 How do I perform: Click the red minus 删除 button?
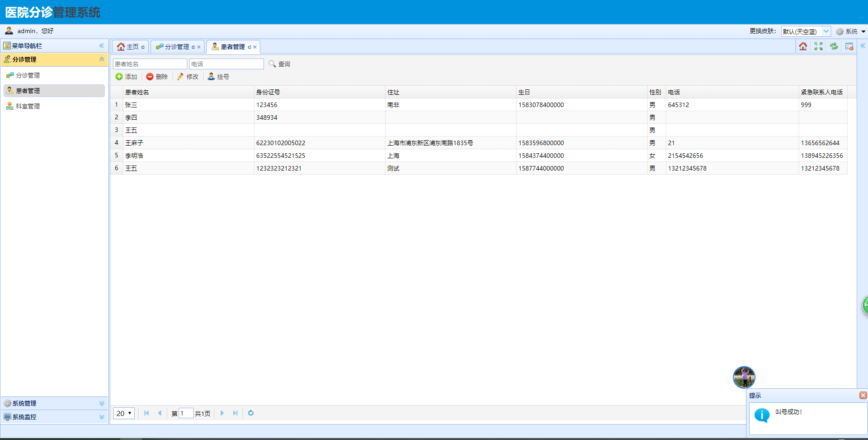pos(157,77)
